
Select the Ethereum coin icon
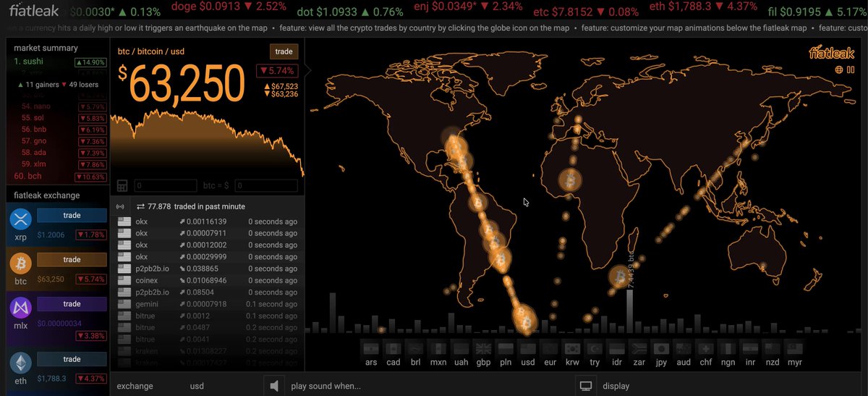pyautogui.click(x=20, y=363)
